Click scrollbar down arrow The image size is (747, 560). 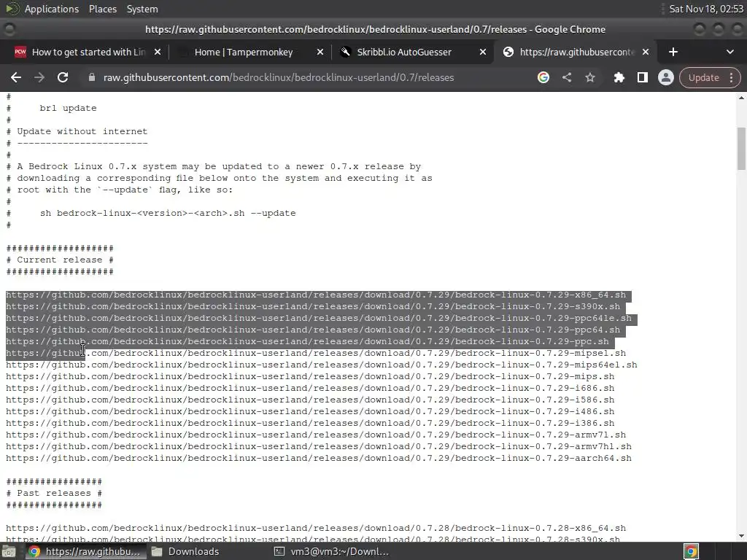741,536
